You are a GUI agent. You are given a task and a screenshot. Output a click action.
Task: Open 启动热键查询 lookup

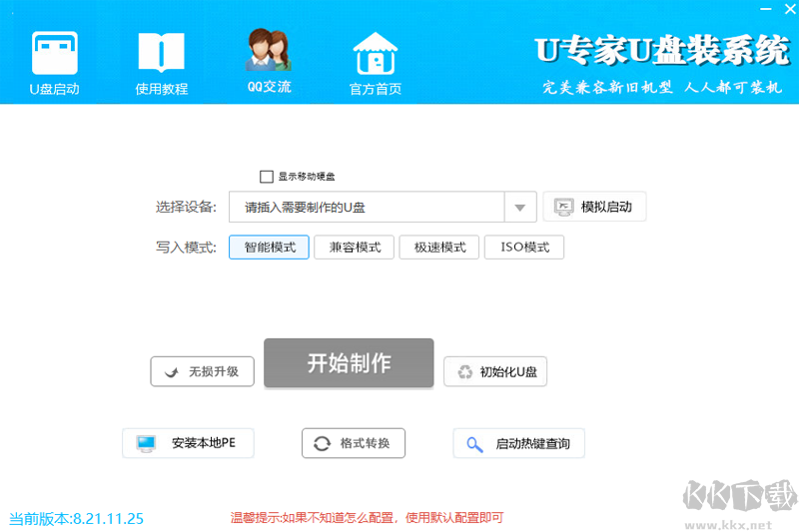pos(518,443)
